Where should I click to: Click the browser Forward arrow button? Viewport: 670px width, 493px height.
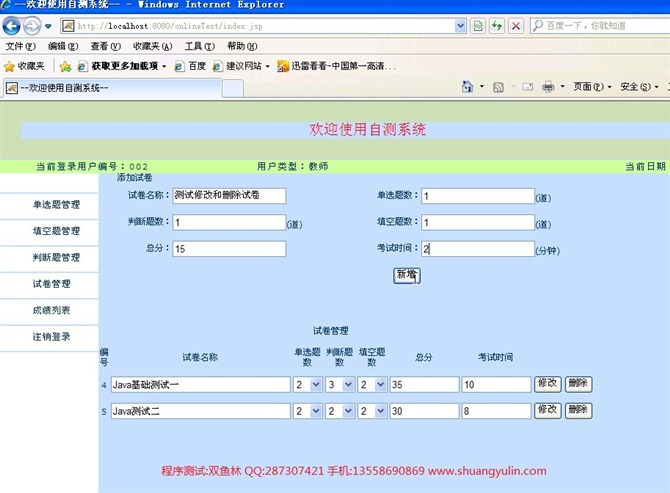pos(32,26)
